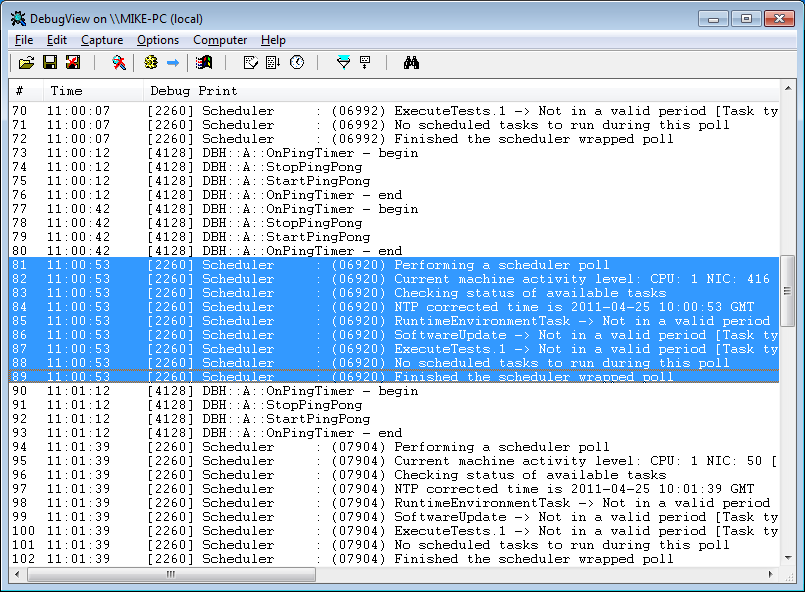Screen dimensions: 805x592
Task: Click the Time column header
Action: [66, 91]
